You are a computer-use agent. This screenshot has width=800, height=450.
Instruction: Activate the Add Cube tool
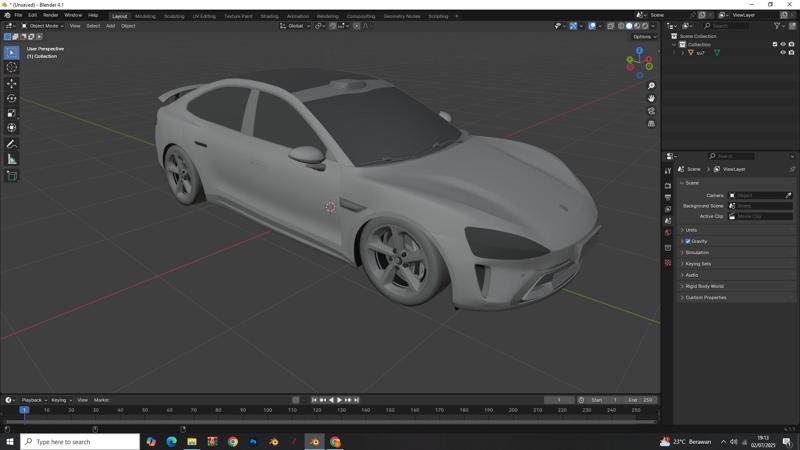(x=11, y=175)
